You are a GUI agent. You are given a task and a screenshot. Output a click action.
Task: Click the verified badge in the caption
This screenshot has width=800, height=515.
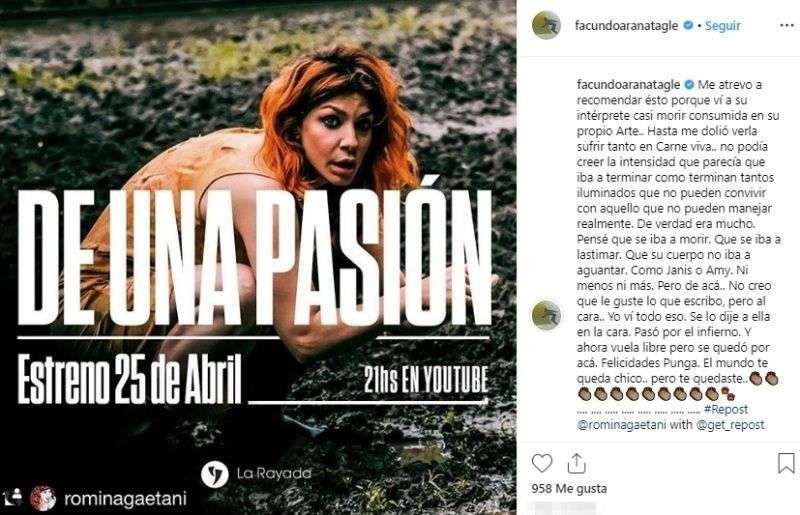pyautogui.click(x=689, y=84)
